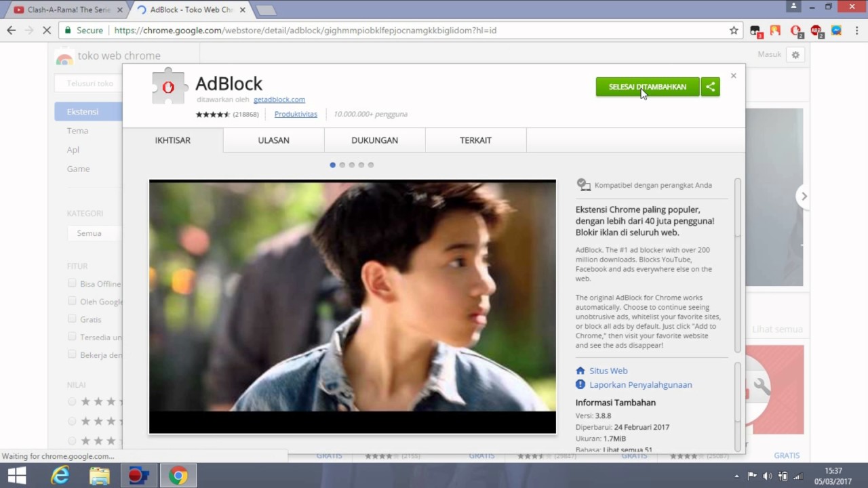Select Tema in the sidebar
Screen dimensions: 868x488
click(77, 130)
